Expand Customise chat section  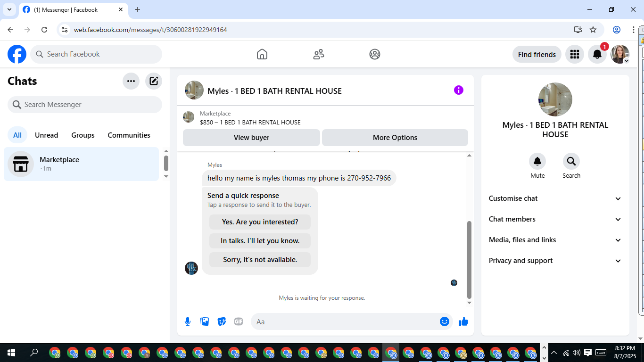[555, 198]
